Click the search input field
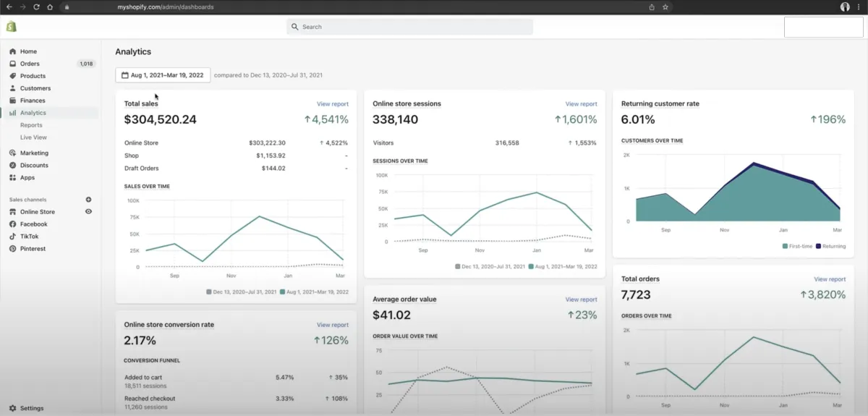Viewport: 868px width, 416px height. (x=410, y=27)
